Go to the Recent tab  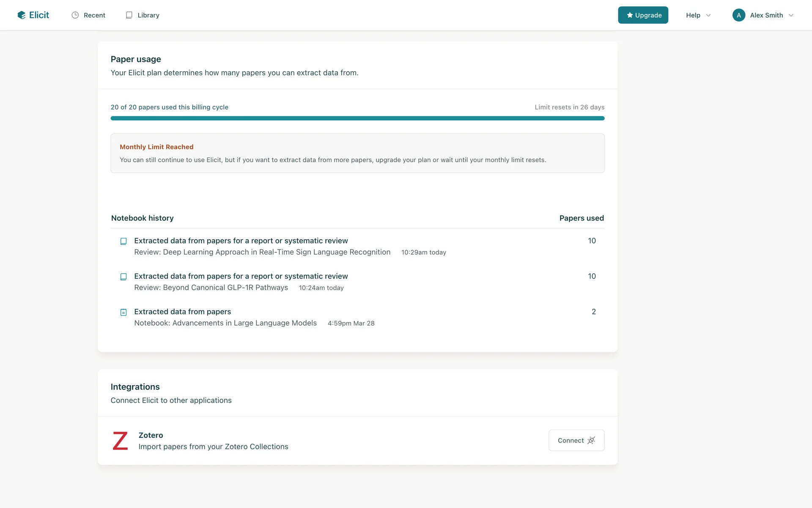point(94,15)
